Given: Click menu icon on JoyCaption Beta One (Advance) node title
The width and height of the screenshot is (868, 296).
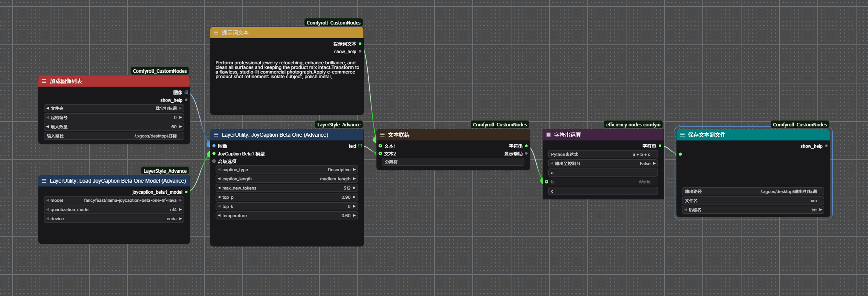Looking at the screenshot, I should pos(216,135).
